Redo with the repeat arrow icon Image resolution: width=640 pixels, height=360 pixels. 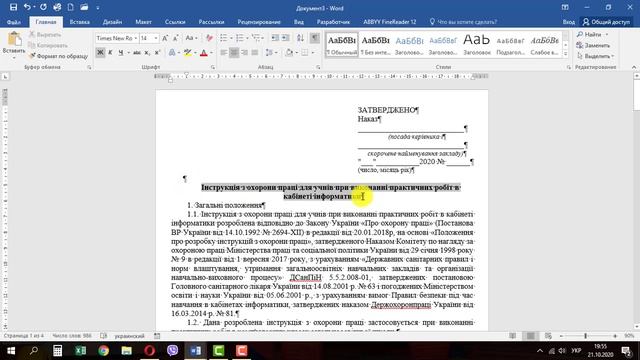pyautogui.click(x=43, y=7)
